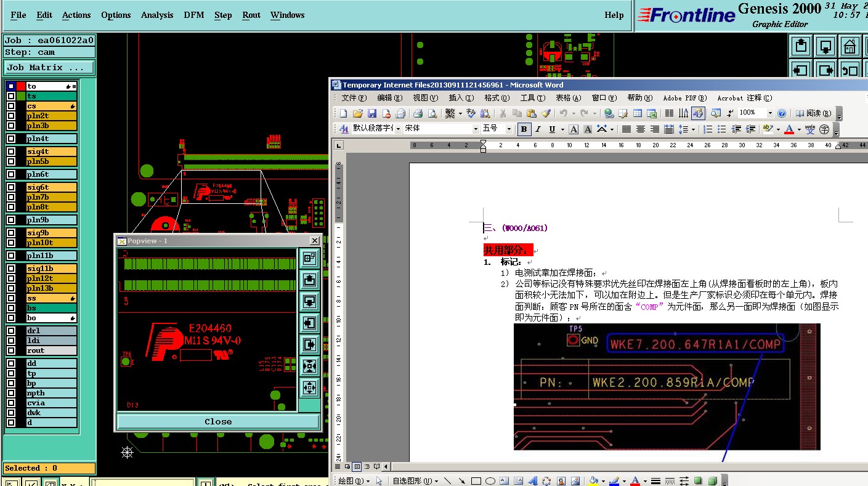Click Popview pan-left icon

point(309,323)
